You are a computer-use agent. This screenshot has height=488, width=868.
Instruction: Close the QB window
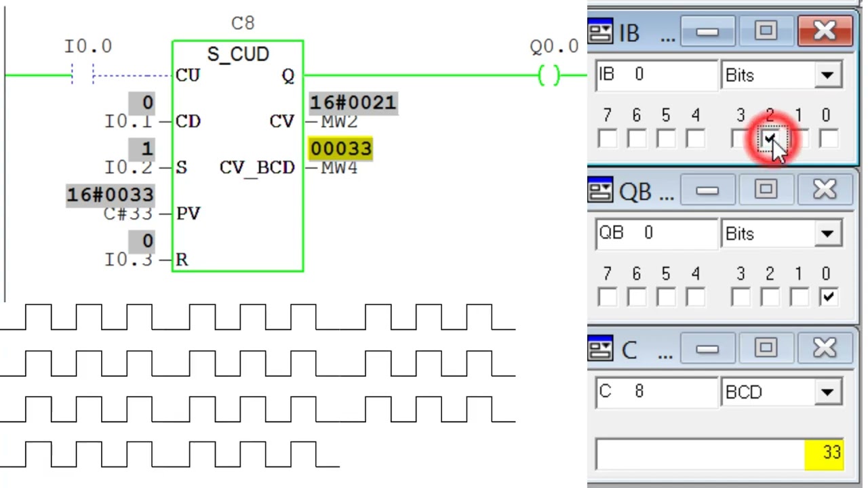825,190
